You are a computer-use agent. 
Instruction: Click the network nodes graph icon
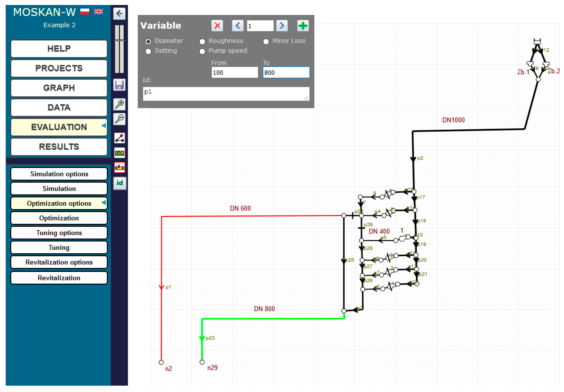(119, 138)
